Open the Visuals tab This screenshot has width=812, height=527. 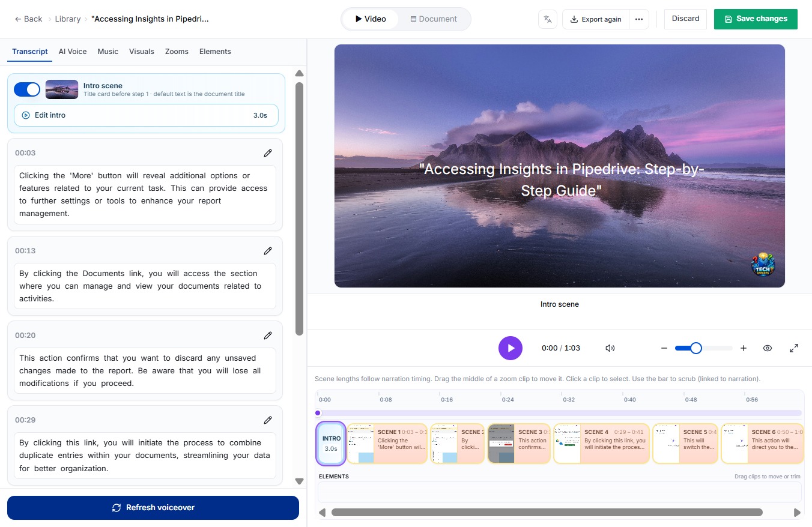coord(142,52)
